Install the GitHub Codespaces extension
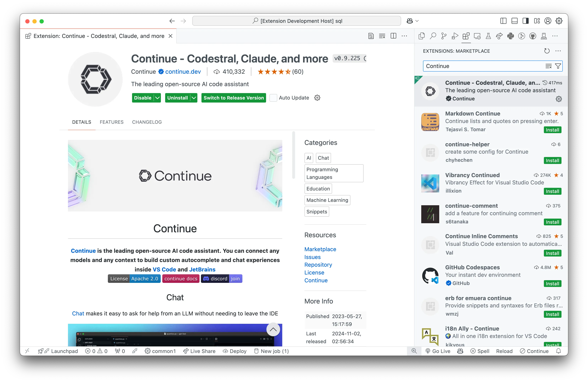The height and width of the screenshot is (382, 588). (552, 284)
